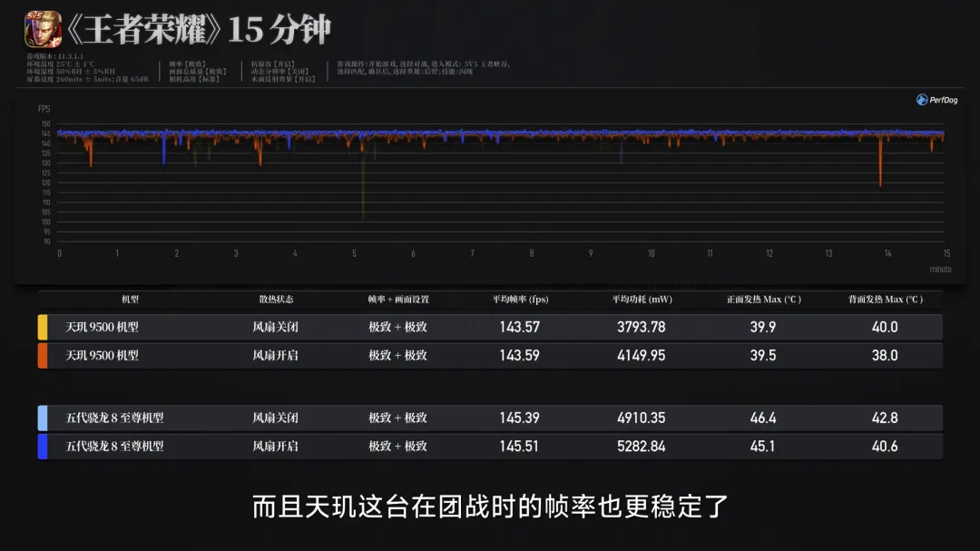Click the 散热状态 column header

click(276, 300)
